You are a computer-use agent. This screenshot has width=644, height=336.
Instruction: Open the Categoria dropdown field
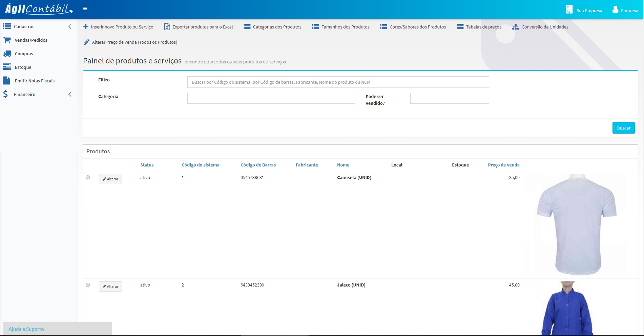click(271, 98)
